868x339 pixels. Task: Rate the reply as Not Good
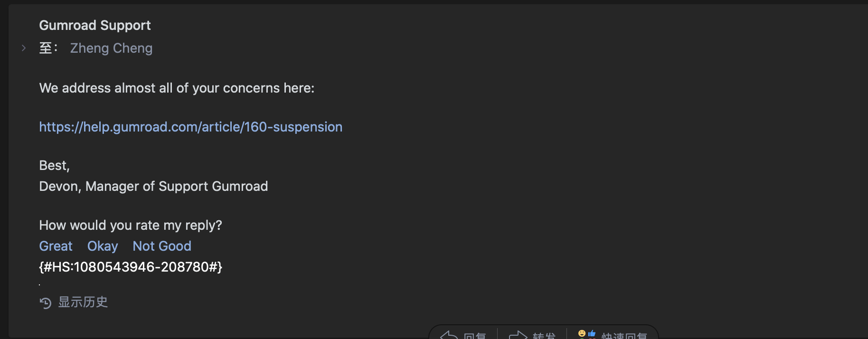coord(162,246)
